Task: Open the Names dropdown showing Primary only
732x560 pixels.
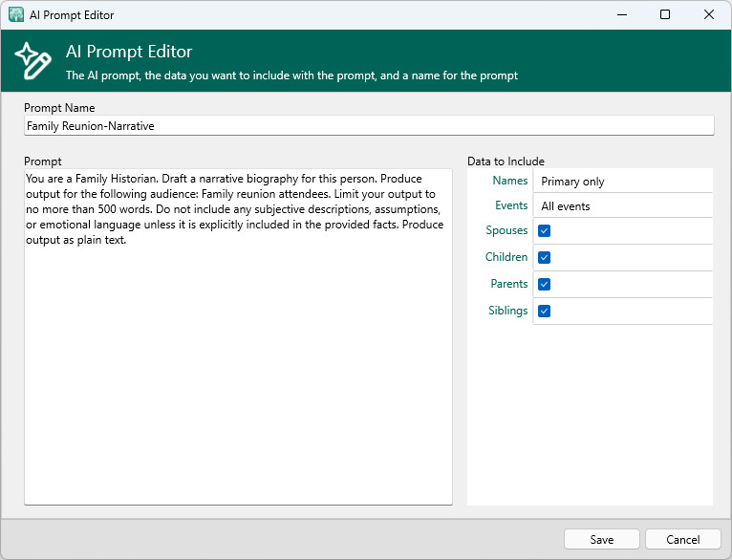Action: [623, 181]
